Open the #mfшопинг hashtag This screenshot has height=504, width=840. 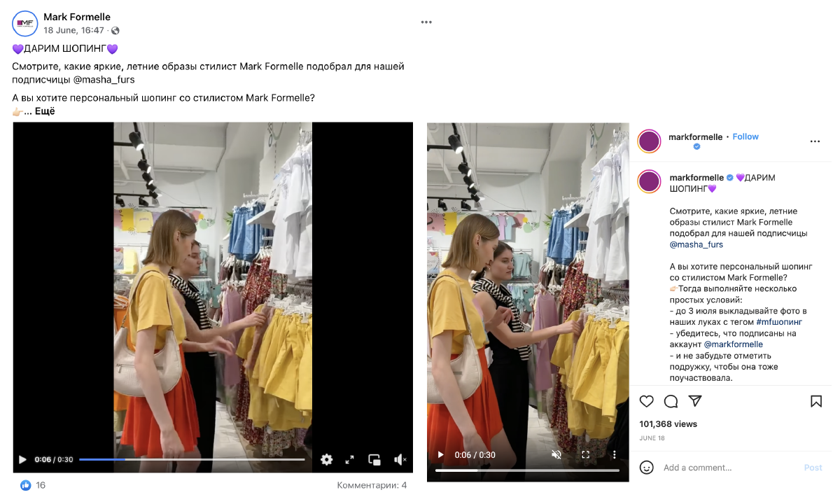click(779, 322)
